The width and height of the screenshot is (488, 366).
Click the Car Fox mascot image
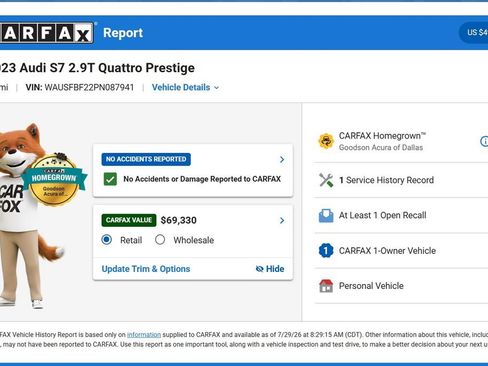[32, 216]
